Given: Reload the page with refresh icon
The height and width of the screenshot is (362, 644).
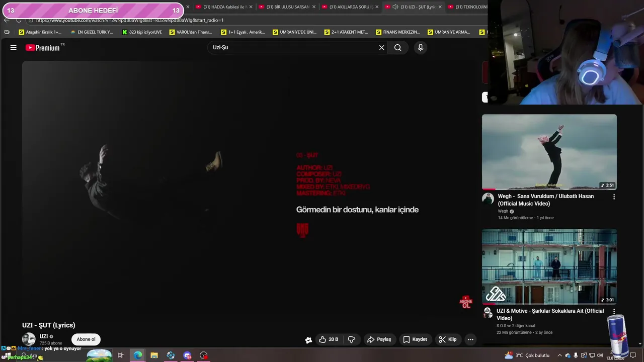Looking at the screenshot, I should 19,20.
